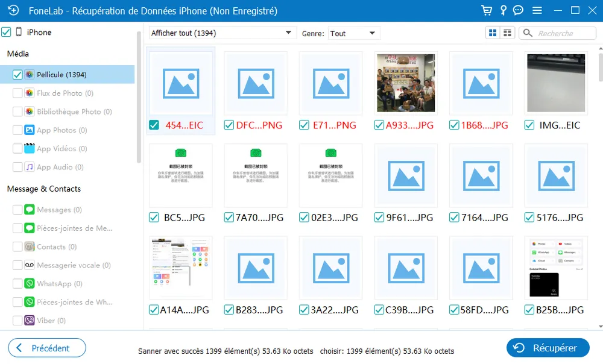Switch to large thumbnail grid view

[493, 33]
